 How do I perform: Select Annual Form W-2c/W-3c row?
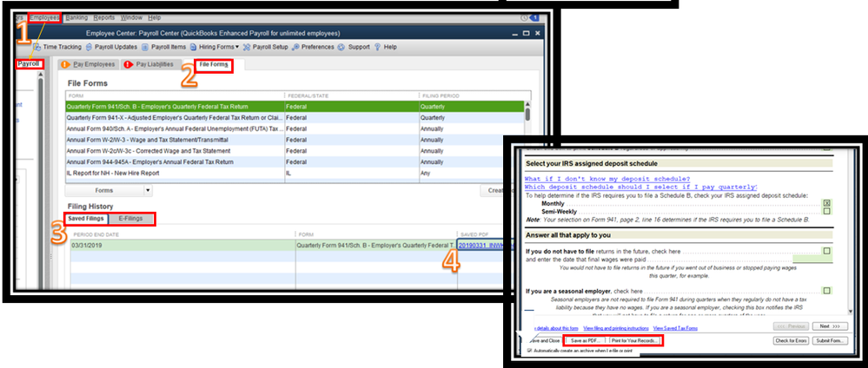coord(294,151)
